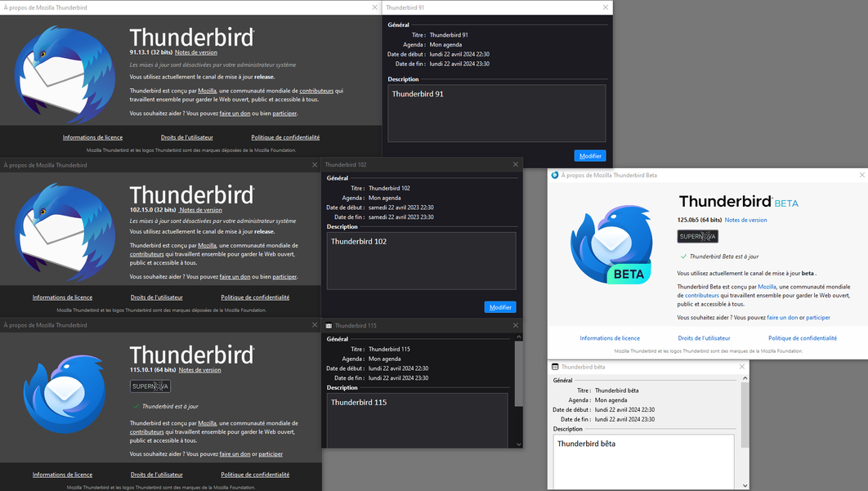The height and width of the screenshot is (491, 868).
Task: Open 'Droits de l'utilisateur' in 102.15.0 dialog
Action: click(x=157, y=297)
